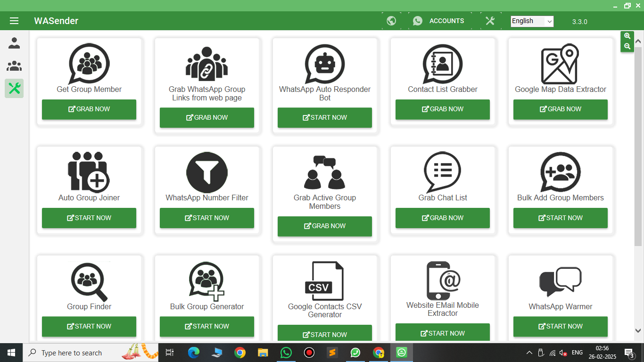This screenshot has height=362, width=644.
Task: Start now for Group Finder
Action: click(x=89, y=326)
